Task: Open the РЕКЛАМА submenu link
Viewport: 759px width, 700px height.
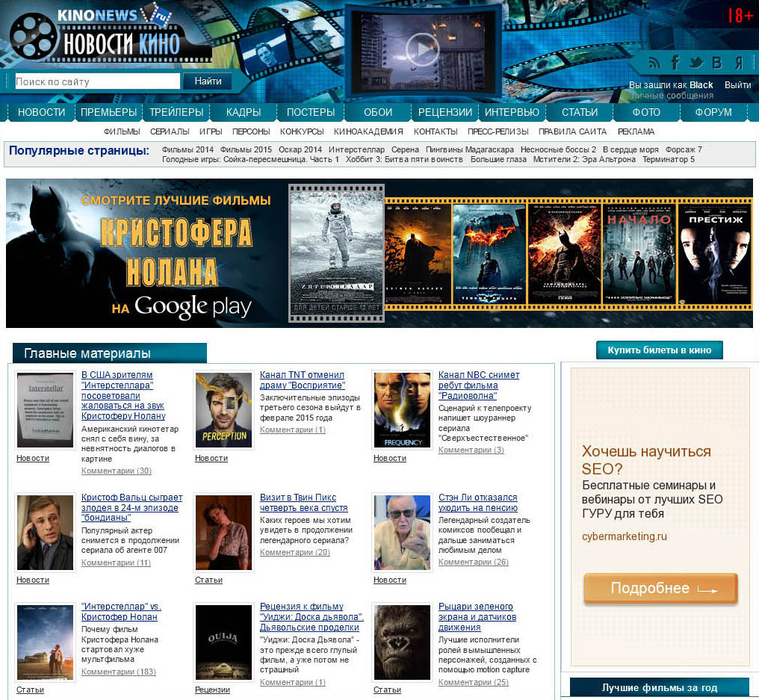Action: (636, 131)
